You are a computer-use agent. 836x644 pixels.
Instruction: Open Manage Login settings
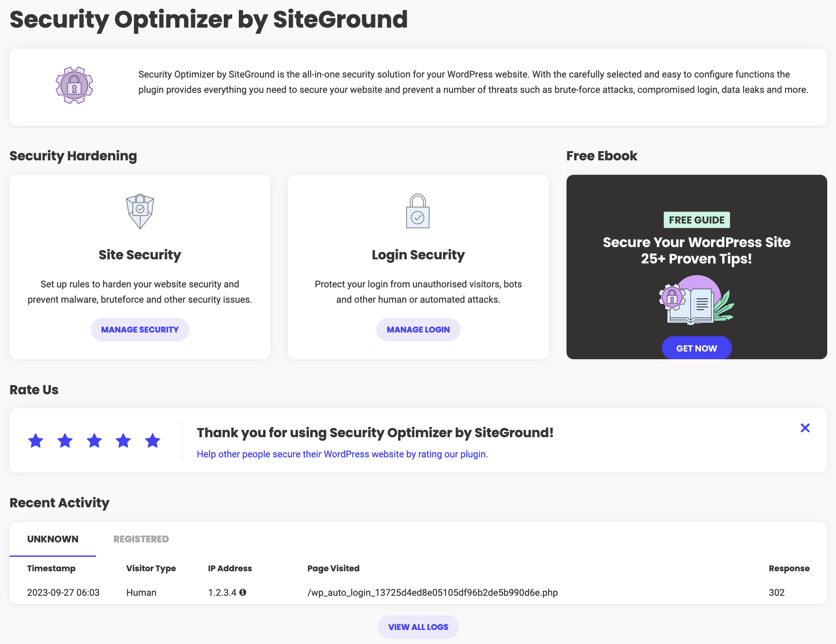tap(418, 329)
